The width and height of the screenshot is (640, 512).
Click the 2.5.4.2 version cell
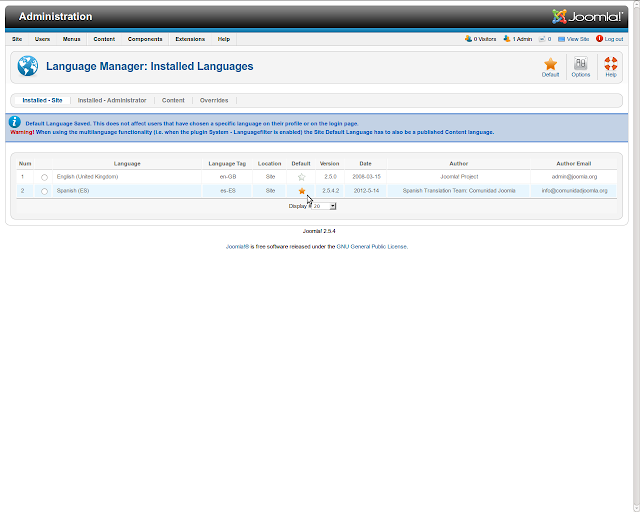(x=331, y=191)
